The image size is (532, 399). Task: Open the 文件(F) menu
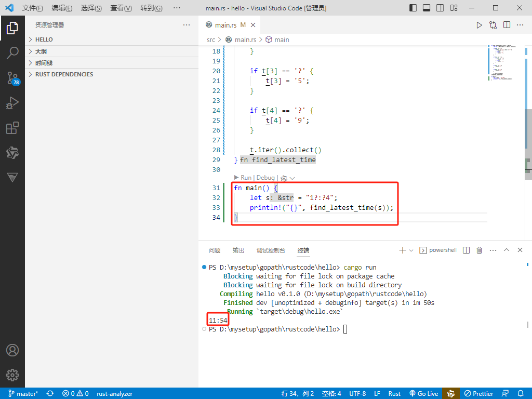point(33,8)
